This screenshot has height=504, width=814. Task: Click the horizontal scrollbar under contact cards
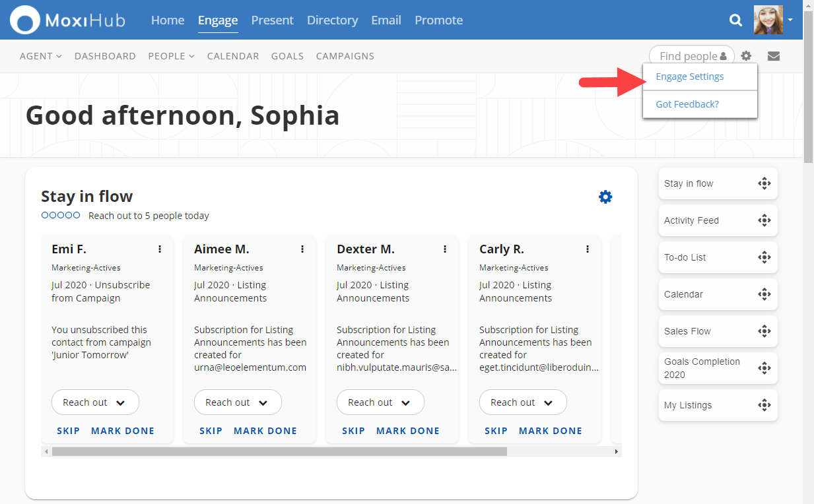point(279,452)
